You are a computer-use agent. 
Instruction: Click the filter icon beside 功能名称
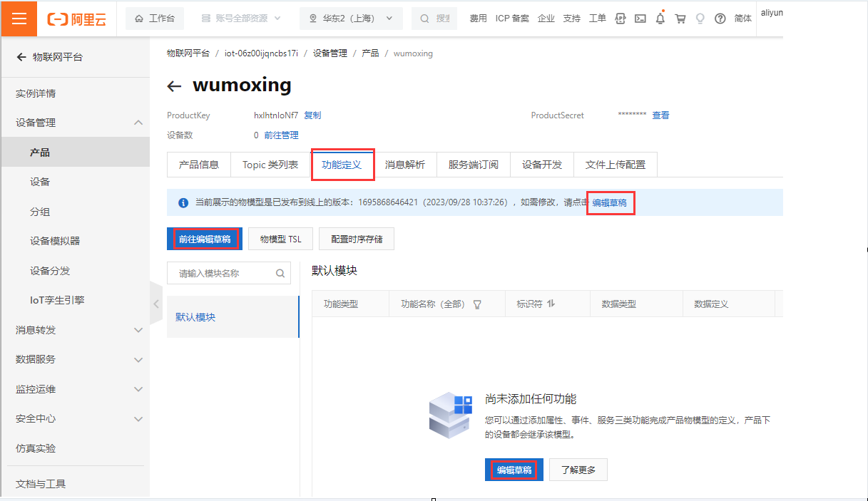click(477, 304)
